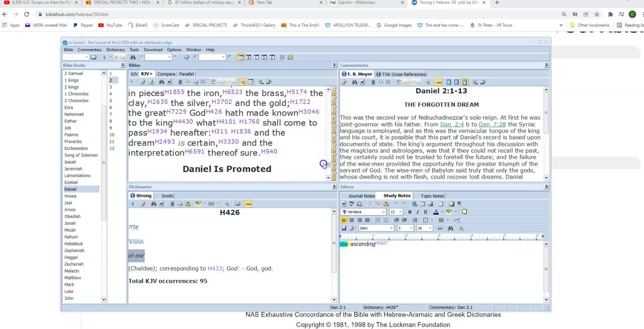Pin the Editors panel
The width and height of the screenshot is (644, 329).
pos(546,187)
